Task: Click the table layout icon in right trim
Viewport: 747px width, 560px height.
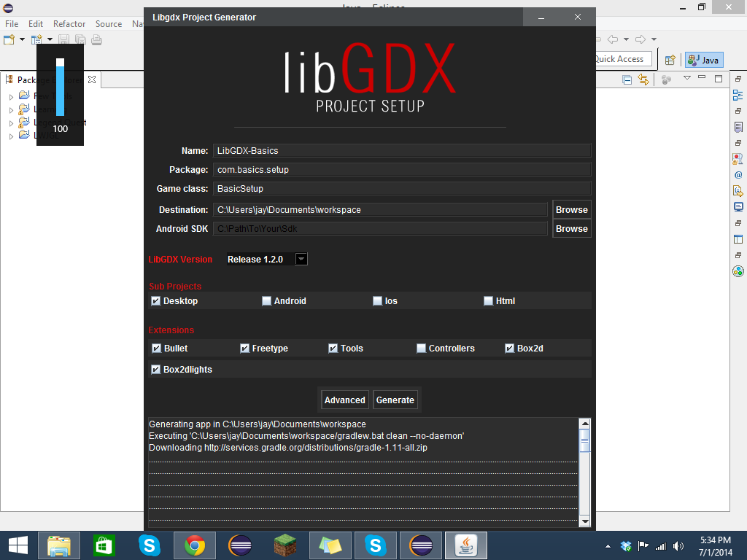Action: pyautogui.click(x=738, y=239)
